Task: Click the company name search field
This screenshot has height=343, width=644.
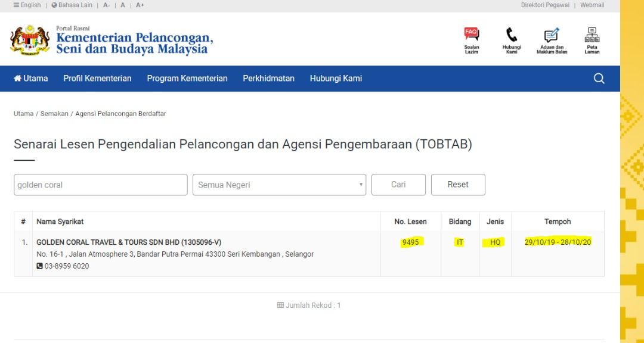Action: point(101,185)
